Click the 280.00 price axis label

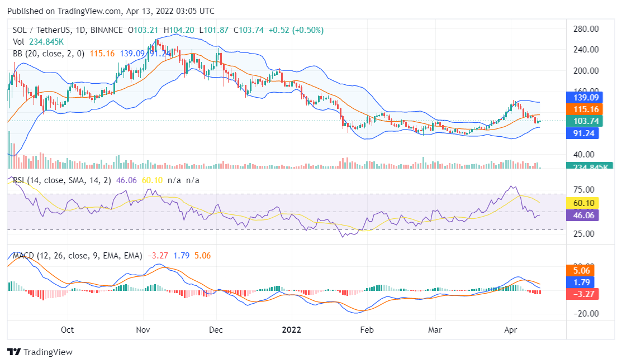[587, 28]
